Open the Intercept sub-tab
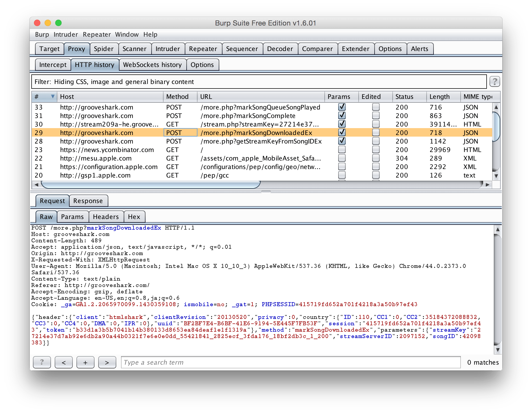 (53, 65)
